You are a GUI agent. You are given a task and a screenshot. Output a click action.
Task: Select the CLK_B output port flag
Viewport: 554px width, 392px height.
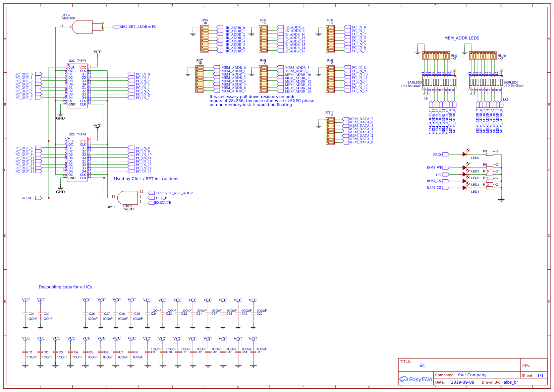tap(151, 198)
